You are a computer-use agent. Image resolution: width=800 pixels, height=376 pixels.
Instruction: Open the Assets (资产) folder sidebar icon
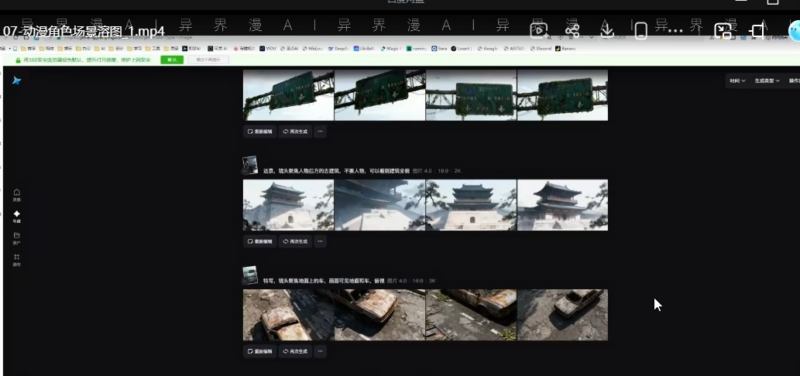coord(17,238)
